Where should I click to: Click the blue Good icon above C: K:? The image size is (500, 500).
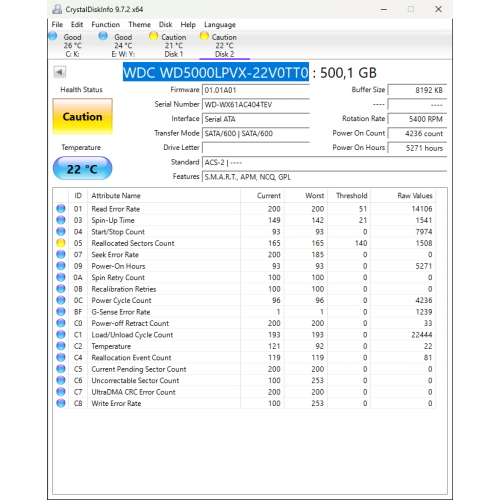(53, 36)
